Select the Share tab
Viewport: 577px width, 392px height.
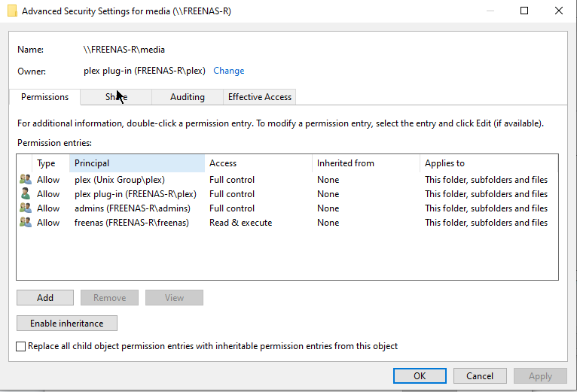coord(116,97)
